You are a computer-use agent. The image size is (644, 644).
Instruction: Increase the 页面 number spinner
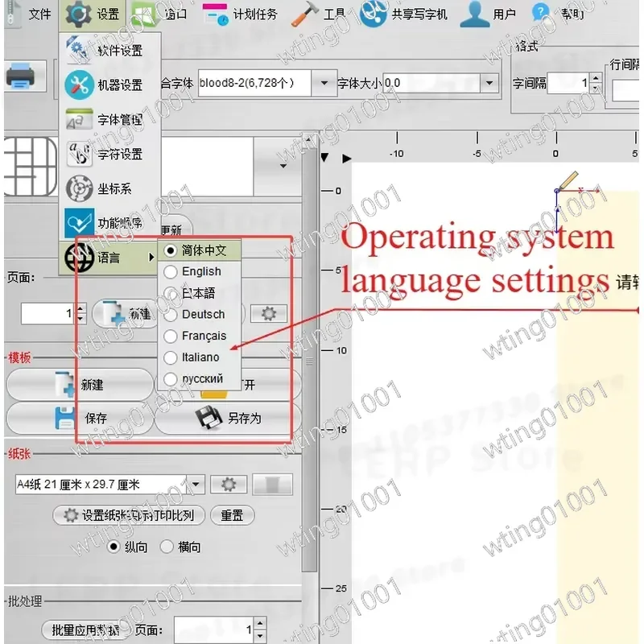coord(81,308)
